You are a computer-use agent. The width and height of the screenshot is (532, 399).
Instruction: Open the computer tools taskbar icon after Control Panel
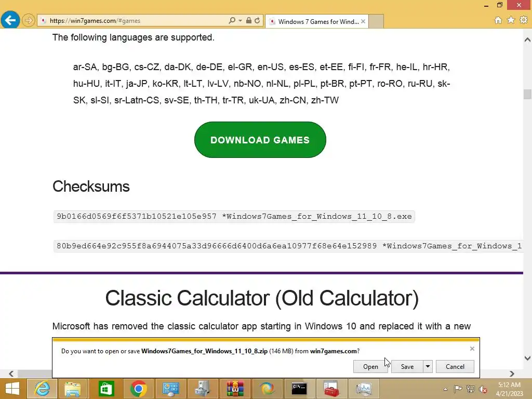coord(203,389)
